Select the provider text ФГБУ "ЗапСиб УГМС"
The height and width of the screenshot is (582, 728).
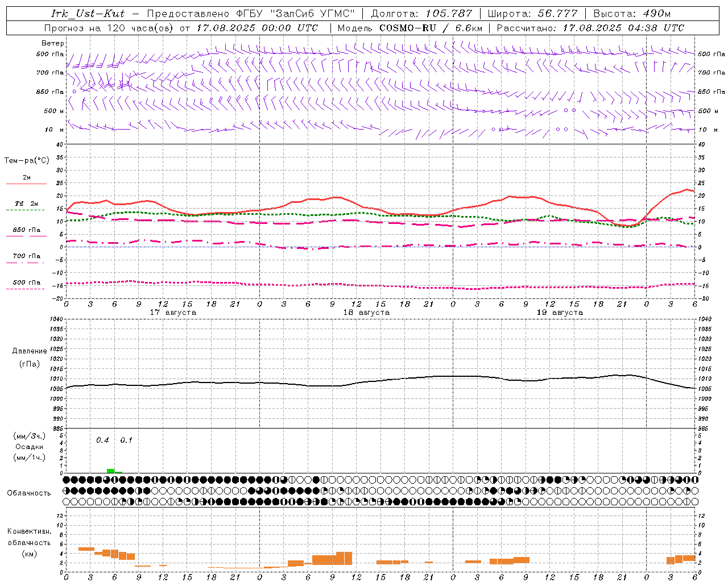tap(295, 14)
